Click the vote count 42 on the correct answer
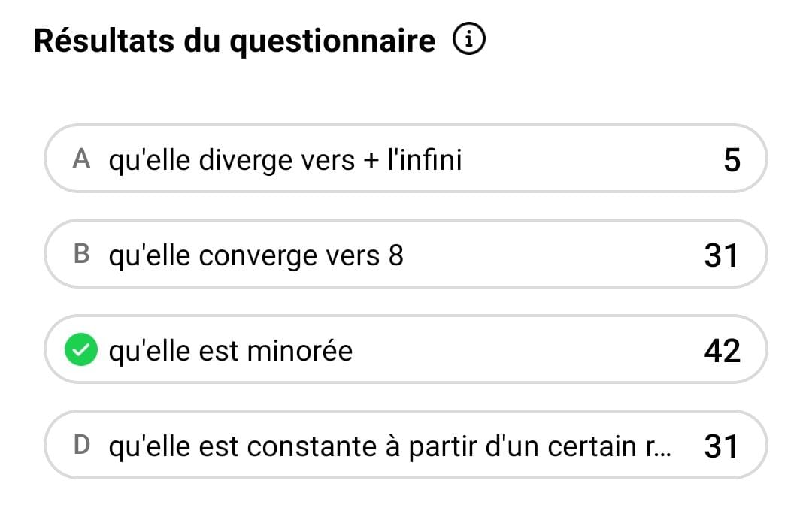812x529 pixels. pyautogui.click(x=722, y=351)
